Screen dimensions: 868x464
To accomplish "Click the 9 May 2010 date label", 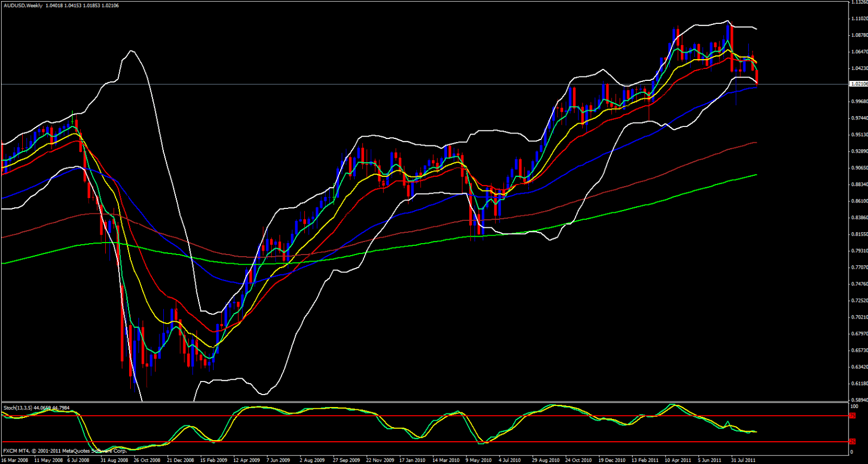I will click(478, 460).
